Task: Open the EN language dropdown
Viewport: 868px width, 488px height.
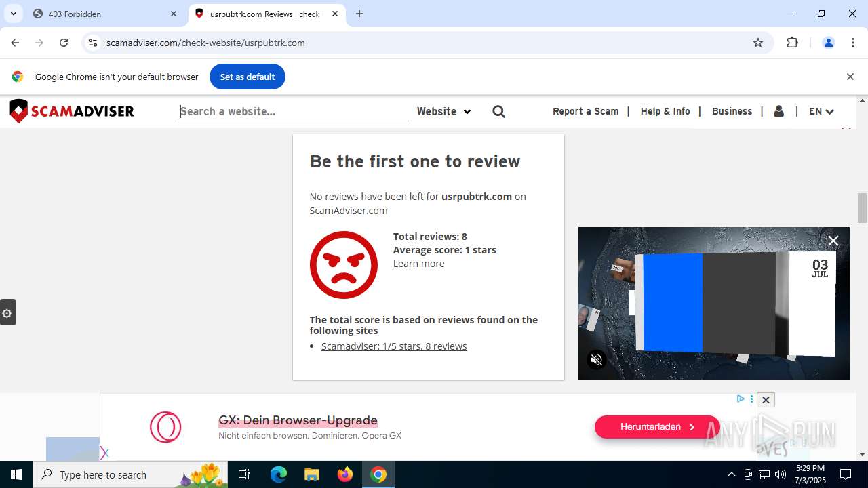Action: click(x=821, y=111)
